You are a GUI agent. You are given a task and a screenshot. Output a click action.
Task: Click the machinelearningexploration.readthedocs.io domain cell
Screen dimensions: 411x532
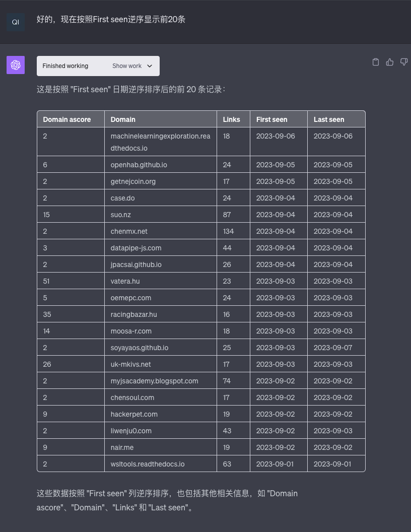(x=160, y=142)
